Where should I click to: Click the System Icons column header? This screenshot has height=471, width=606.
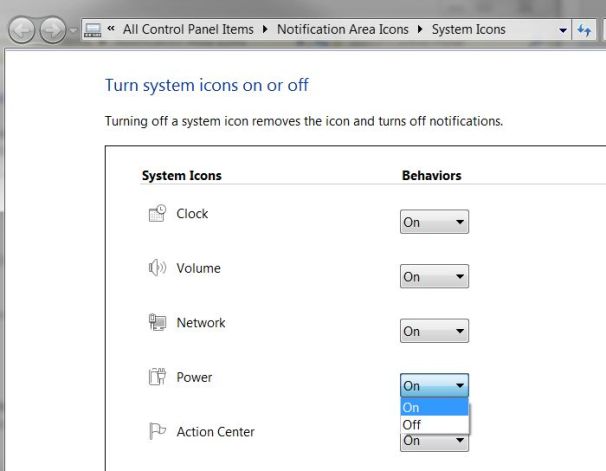click(x=182, y=175)
